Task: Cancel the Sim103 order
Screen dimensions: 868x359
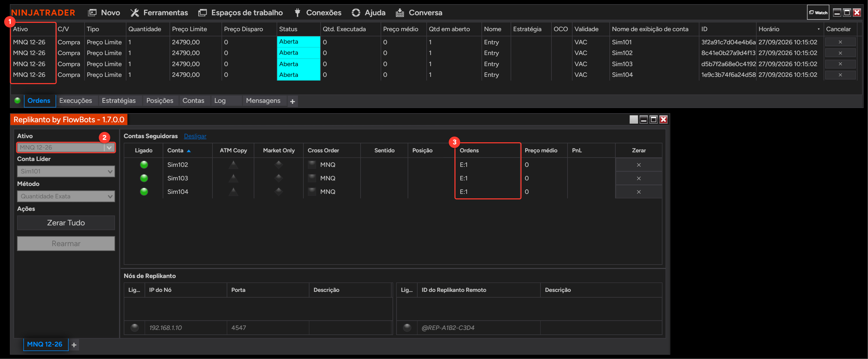Action: pyautogui.click(x=840, y=64)
